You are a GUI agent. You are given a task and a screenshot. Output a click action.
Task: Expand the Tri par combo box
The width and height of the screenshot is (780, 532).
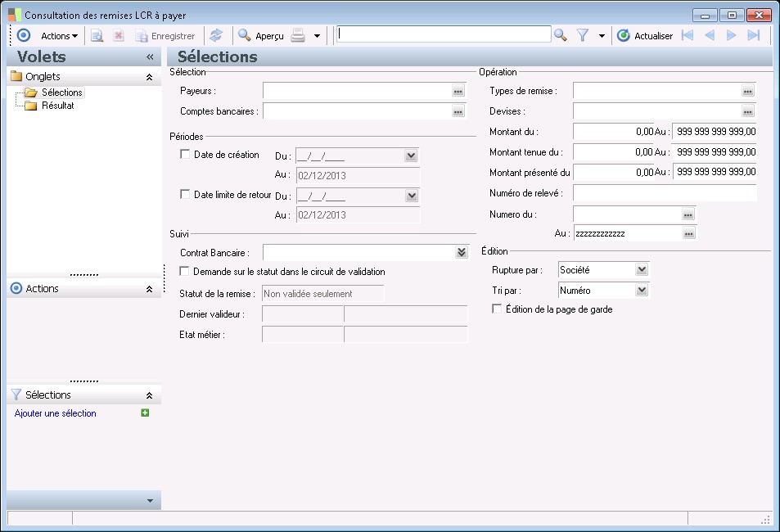pos(642,290)
